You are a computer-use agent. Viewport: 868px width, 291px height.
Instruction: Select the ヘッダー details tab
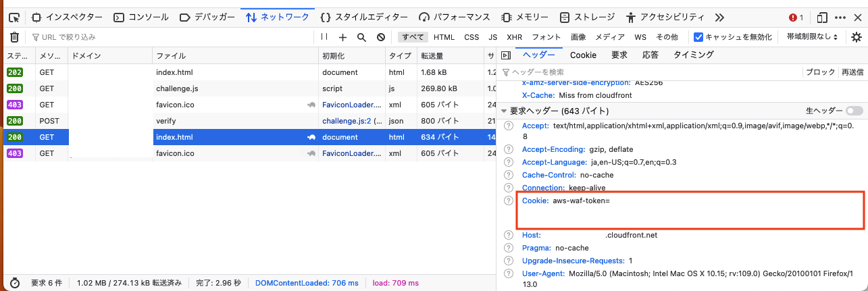[x=538, y=55]
